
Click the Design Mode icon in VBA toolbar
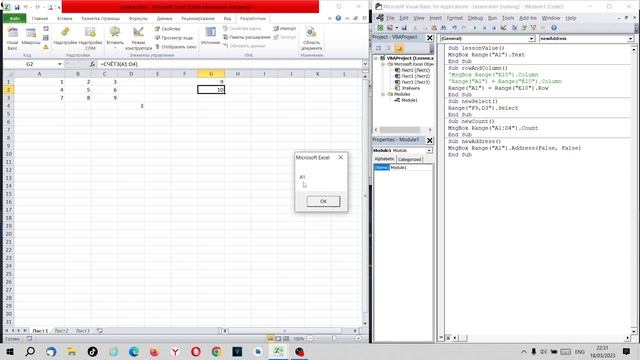504,28
